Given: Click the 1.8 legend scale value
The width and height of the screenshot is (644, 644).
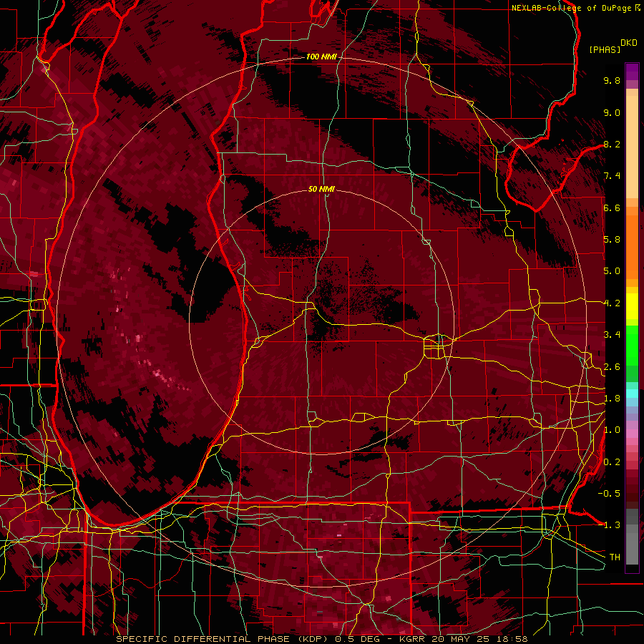Looking at the screenshot, I should pos(612,399).
